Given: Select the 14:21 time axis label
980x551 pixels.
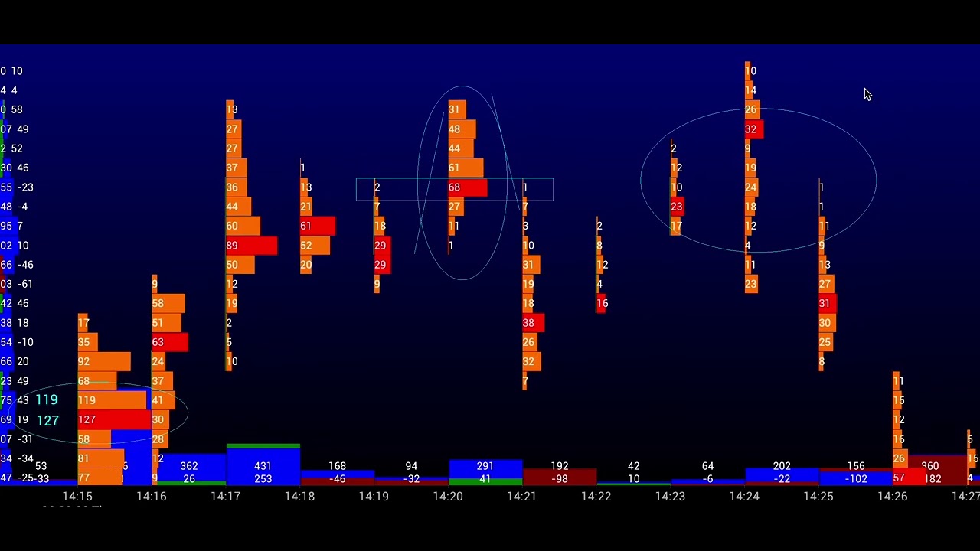Looking at the screenshot, I should point(521,497).
